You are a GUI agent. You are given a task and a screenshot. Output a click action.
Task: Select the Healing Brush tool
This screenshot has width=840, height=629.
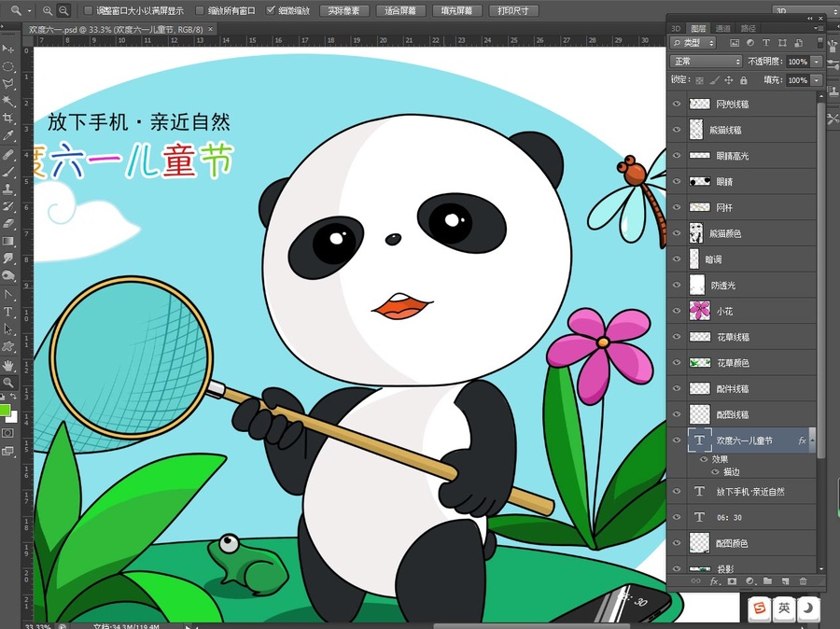pyautogui.click(x=8, y=155)
